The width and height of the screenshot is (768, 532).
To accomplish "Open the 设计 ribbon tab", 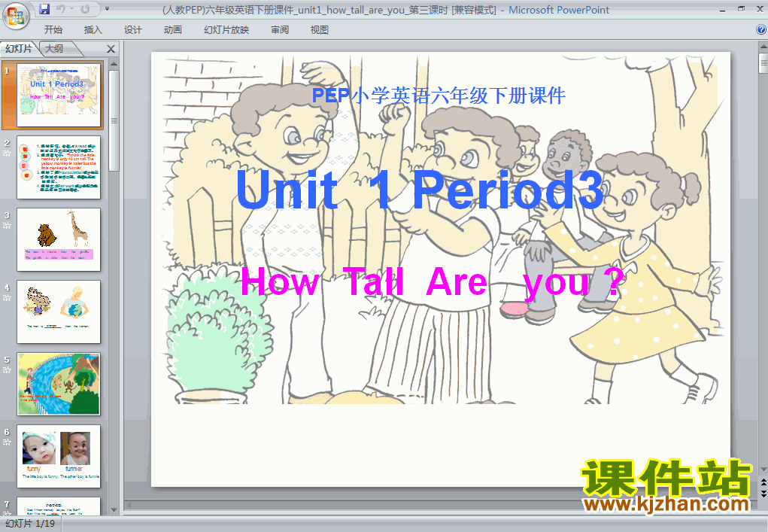I will click(132, 30).
